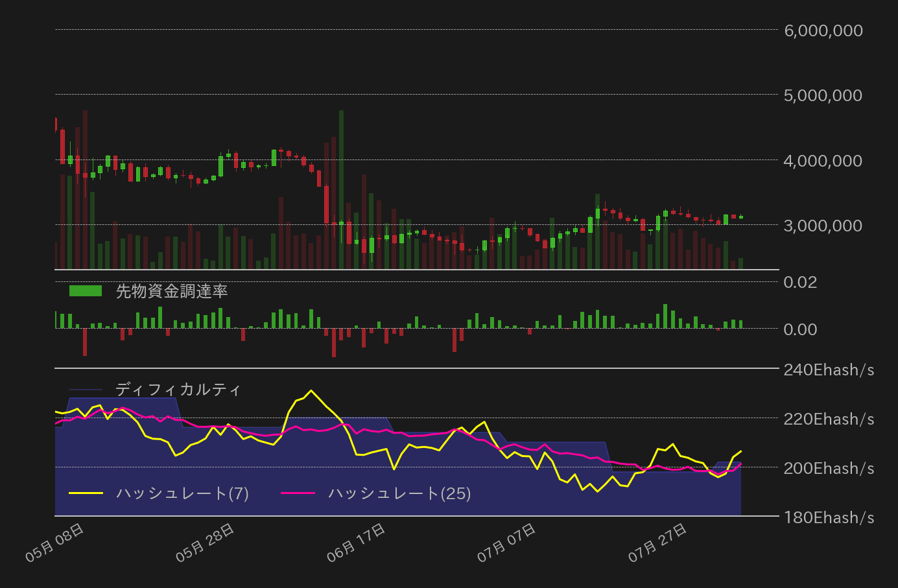The width and height of the screenshot is (898, 588).
Task: Click the pink ハッシュレート(25) legend line
Action: [x=298, y=493]
